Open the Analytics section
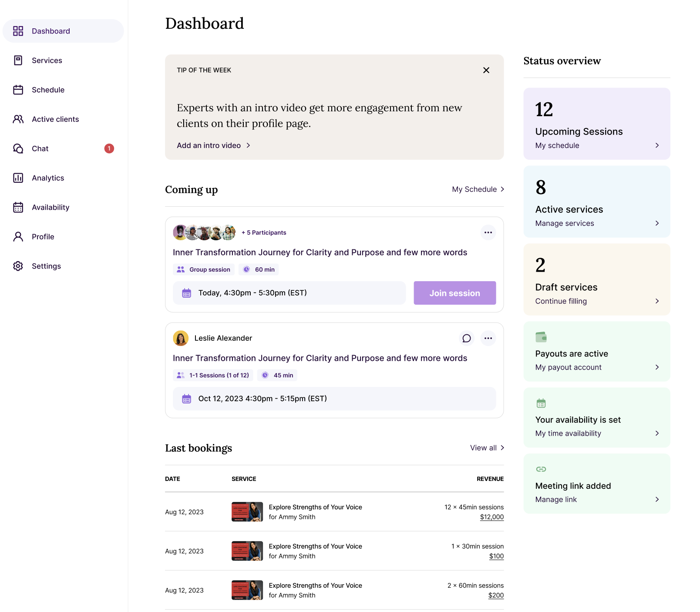700x612 pixels. tap(63, 178)
